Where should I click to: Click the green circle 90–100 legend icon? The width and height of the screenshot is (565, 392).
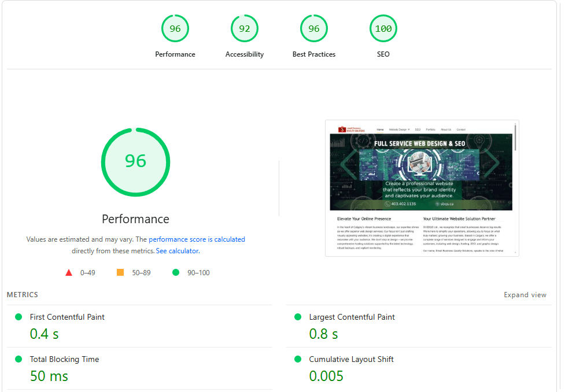176,272
